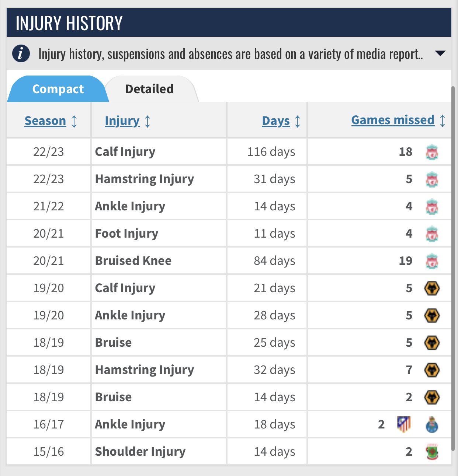Click the info icon beside injury history note
This screenshot has width=458, height=476.
point(21,54)
